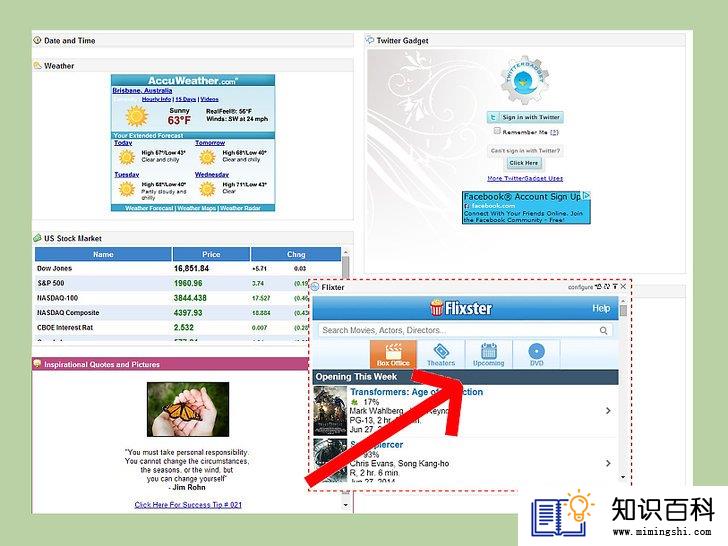
Task: Click the butterfly in hands picture
Action: coord(188,409)
